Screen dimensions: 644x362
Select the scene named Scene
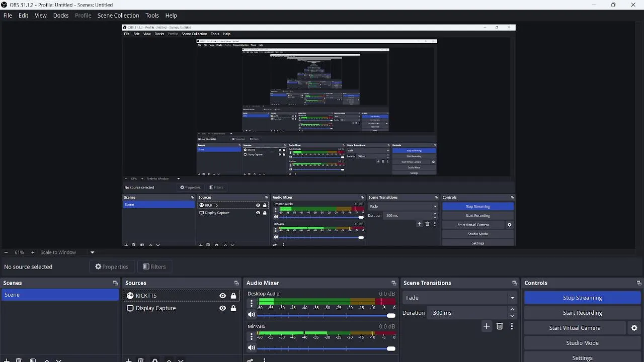60,295
